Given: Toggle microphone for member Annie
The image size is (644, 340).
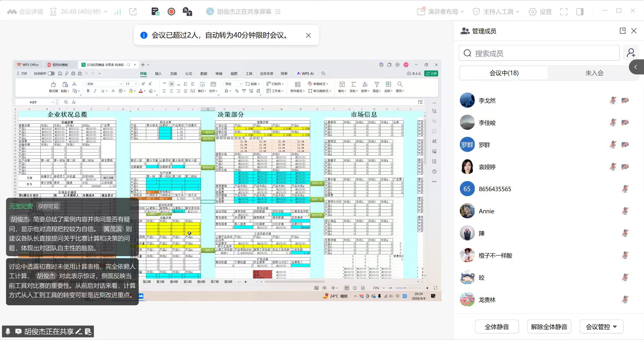Looking at the screenshot, I should coord(625,211).
